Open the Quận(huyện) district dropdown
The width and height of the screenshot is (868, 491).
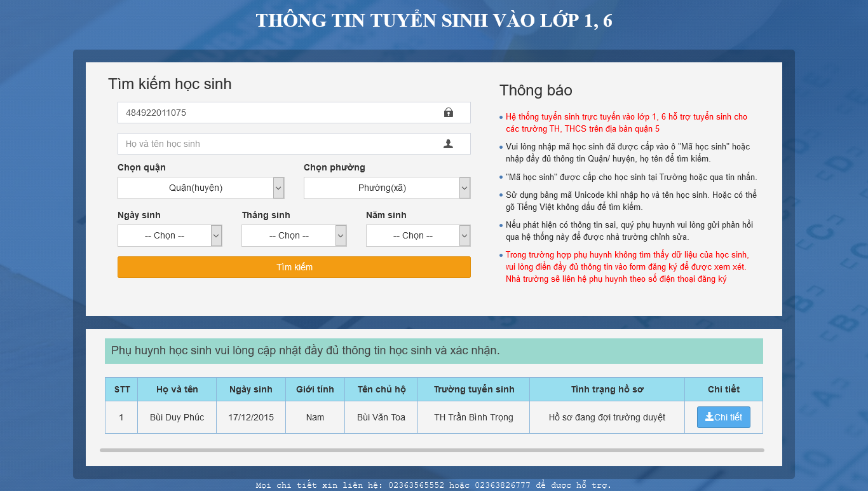(x=201, y=188)
